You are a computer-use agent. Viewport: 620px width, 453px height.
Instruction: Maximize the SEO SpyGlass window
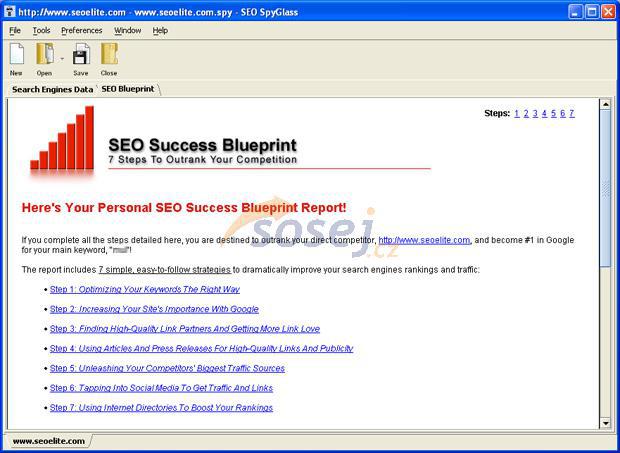[592, 12]
